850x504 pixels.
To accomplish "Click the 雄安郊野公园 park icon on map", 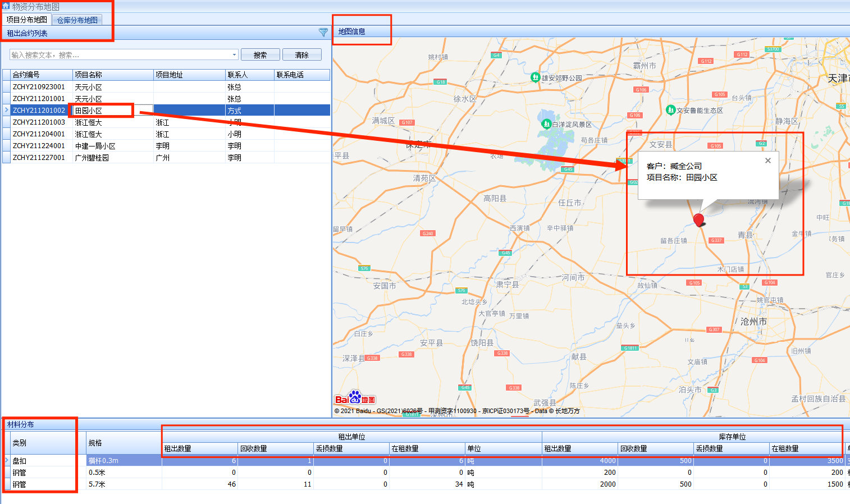I will pos(536,77).
